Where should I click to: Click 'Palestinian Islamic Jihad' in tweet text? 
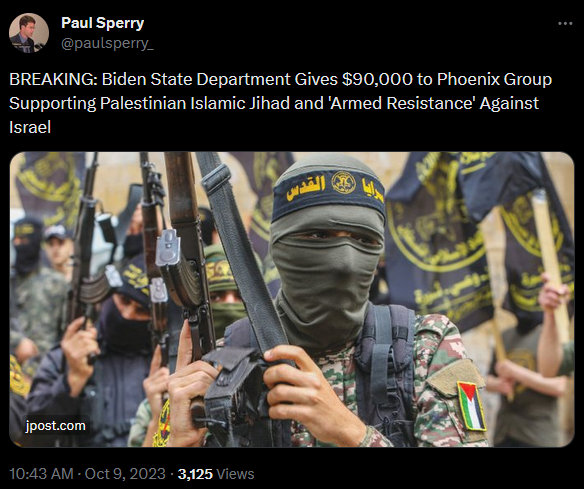tap(195, 103)
